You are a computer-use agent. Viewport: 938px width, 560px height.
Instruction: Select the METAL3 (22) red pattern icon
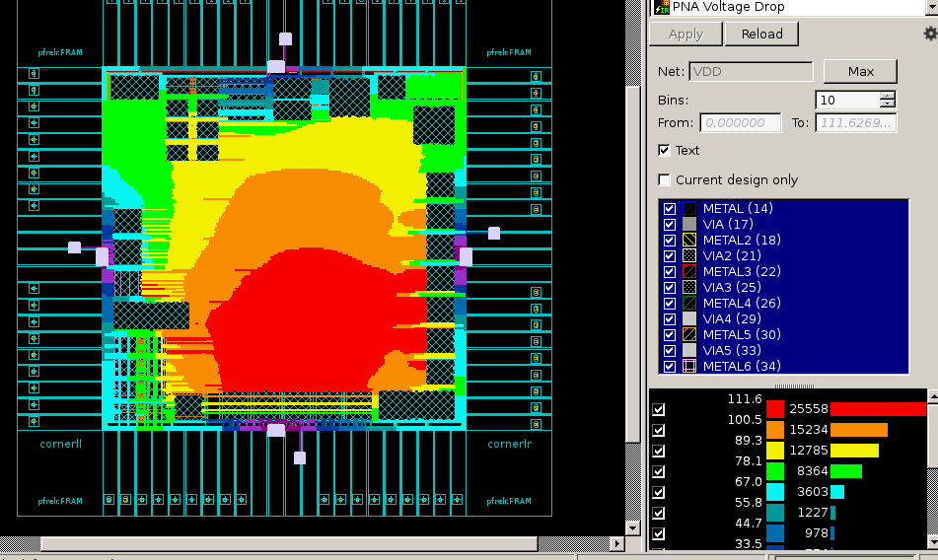689,271
